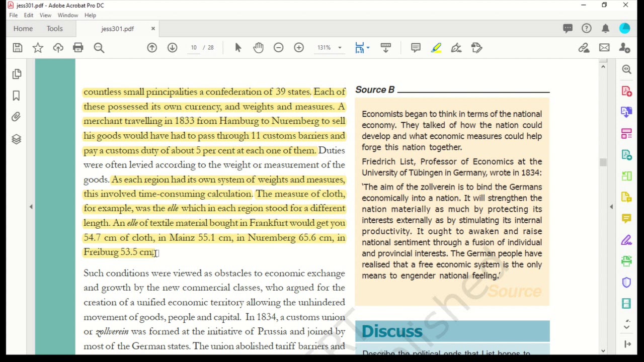Click the page number input field

194,48
